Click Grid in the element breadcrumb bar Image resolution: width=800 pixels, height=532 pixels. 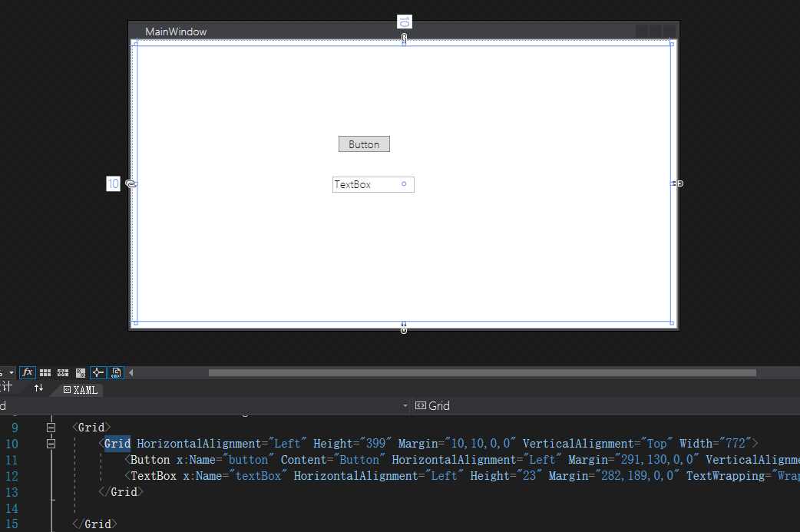click(440, 405)
